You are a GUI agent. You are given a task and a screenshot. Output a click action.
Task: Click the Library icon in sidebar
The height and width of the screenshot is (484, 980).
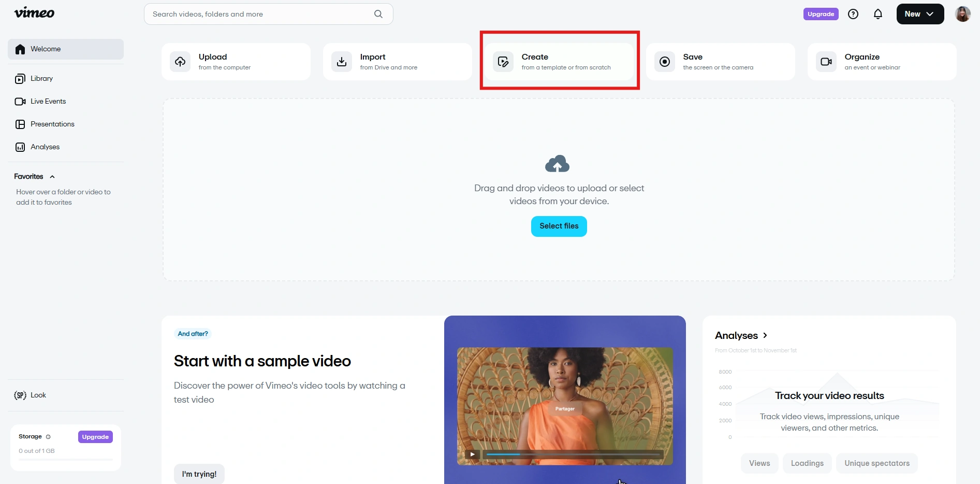tap(20, 79)
